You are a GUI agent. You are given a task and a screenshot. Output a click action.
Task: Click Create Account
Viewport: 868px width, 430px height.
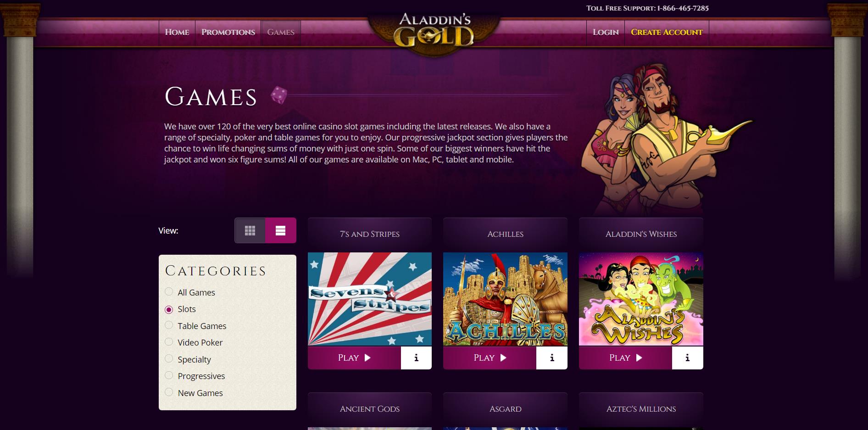pos(667,32)
